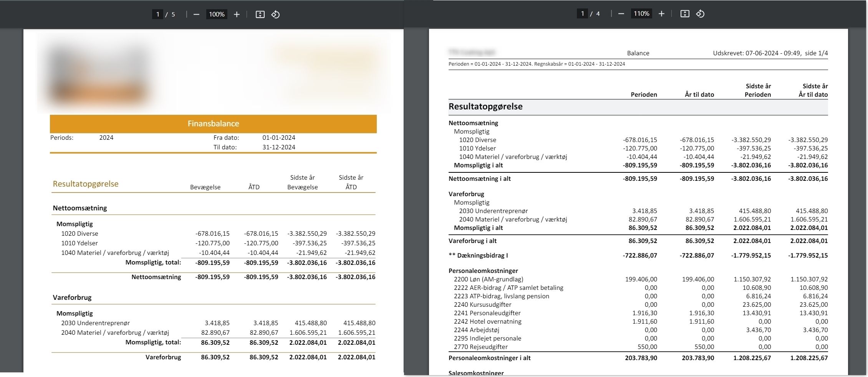Click 'Personaleomkostninger i alt' total row label
The height and width of the screenshot is (377, 868).
coord(489,358)
